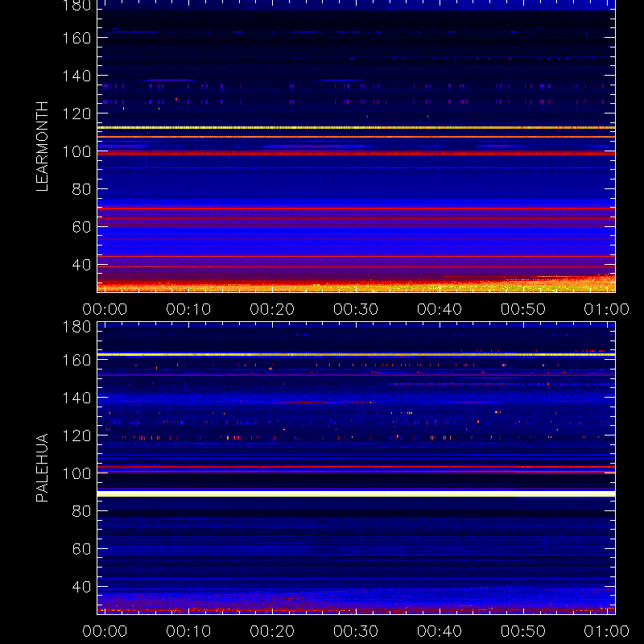Select the 120 tick label on the Palehua plot
Image resolution: width=644 pixels, height=644 pixels.
tap(76, 436)
